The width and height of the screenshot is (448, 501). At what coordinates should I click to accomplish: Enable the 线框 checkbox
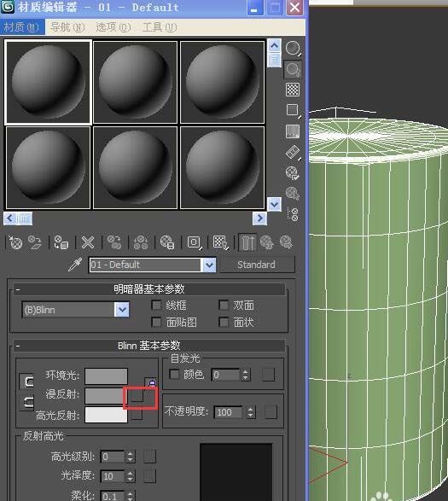click(x=156, y=306)
